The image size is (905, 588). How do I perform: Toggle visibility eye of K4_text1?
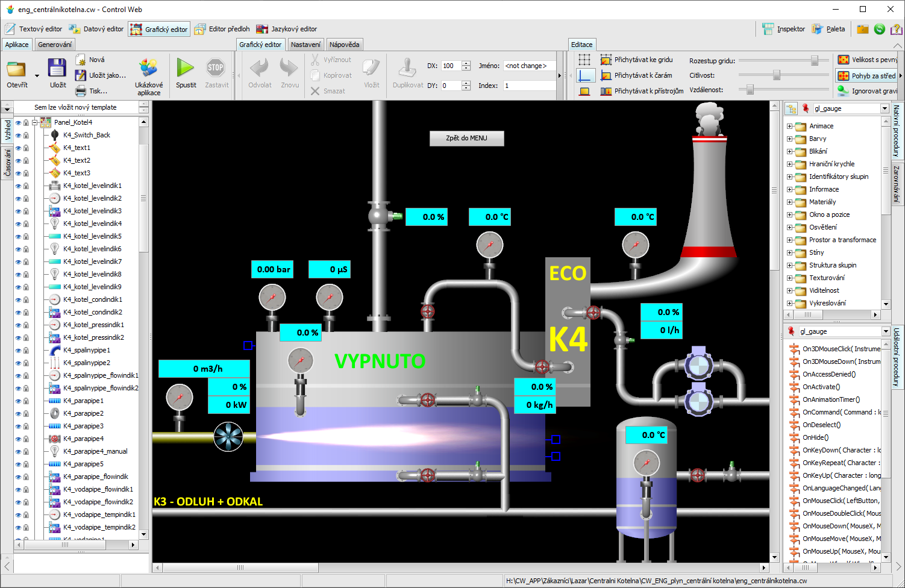pos(18,148)
